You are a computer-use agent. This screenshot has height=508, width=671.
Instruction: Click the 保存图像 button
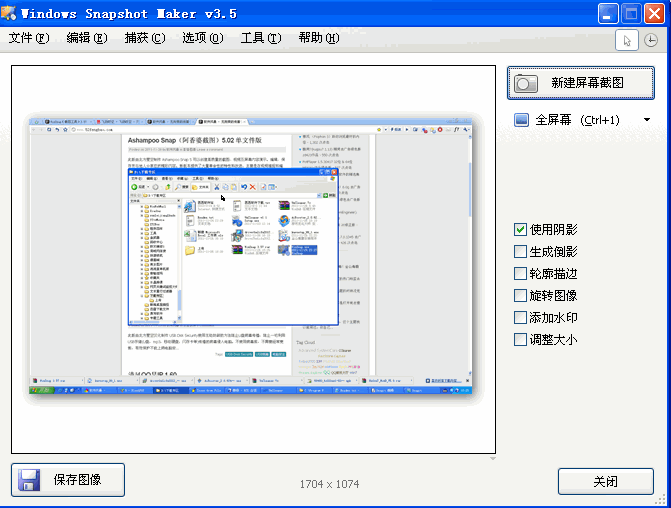[68, 480]
